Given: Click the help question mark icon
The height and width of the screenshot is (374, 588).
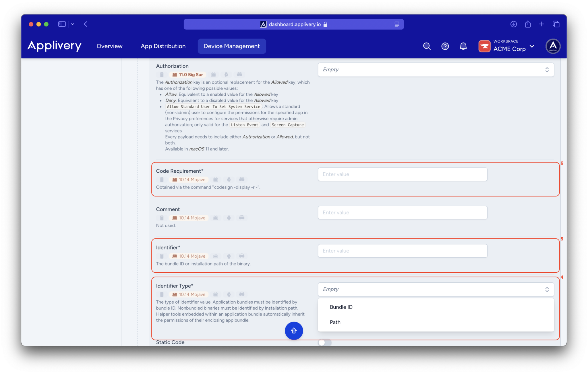Looking at the screenshot, I should [445, 46].
